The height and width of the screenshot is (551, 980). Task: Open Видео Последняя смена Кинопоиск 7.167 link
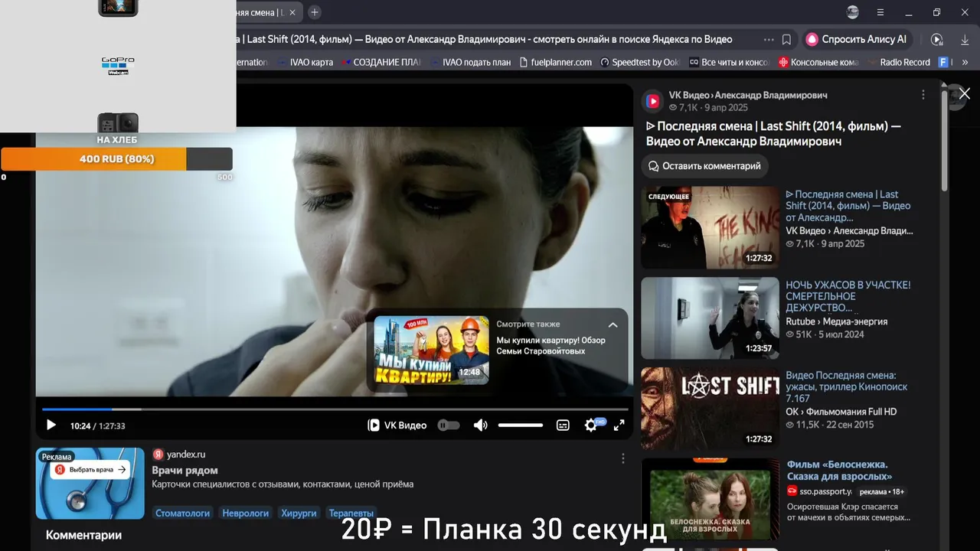tap(846, 386)
